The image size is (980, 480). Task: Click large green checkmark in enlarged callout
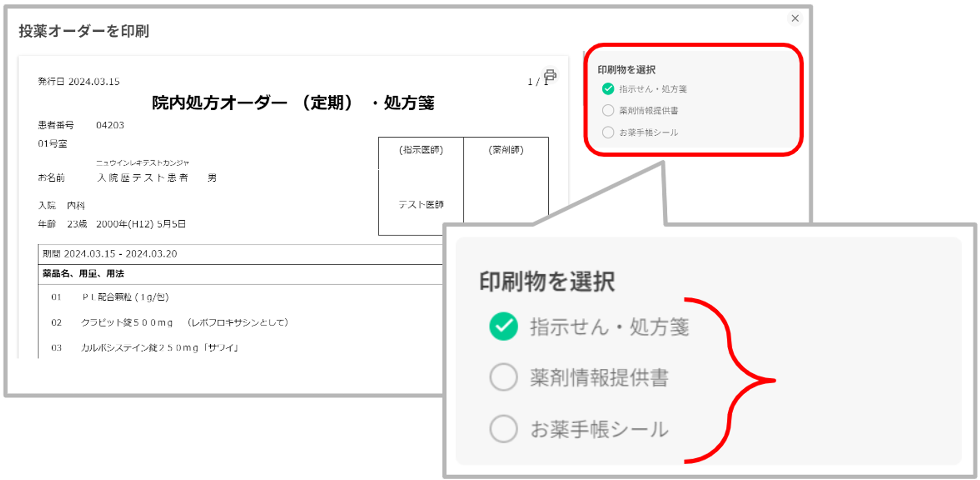tap(503, 326)
